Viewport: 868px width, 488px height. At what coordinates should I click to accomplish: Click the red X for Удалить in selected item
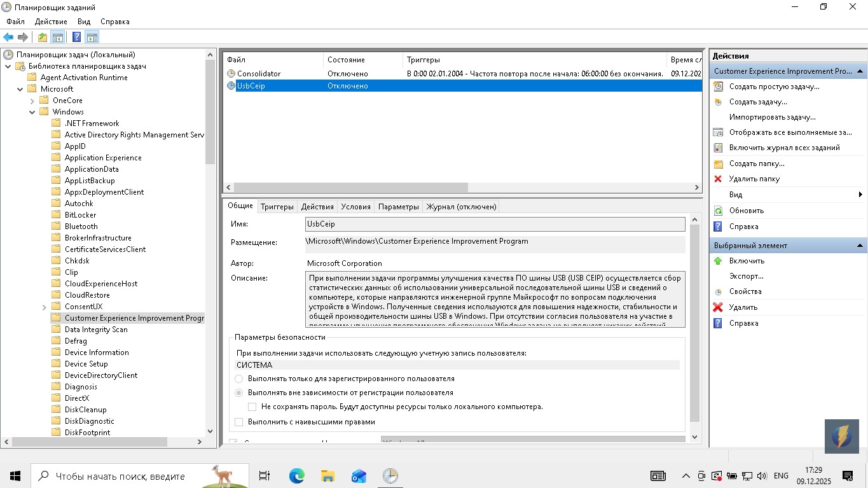(718, 307)
